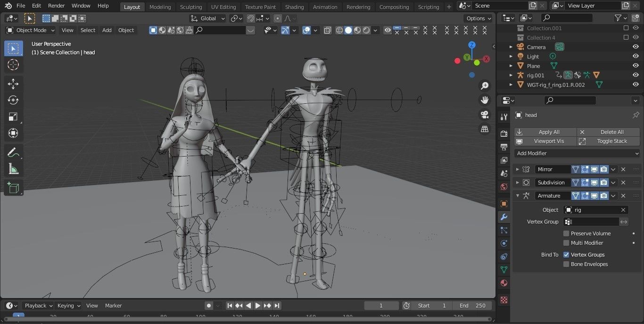
Task: Switch to the Sculpting workspace tab
Action: tap(191, 7)
